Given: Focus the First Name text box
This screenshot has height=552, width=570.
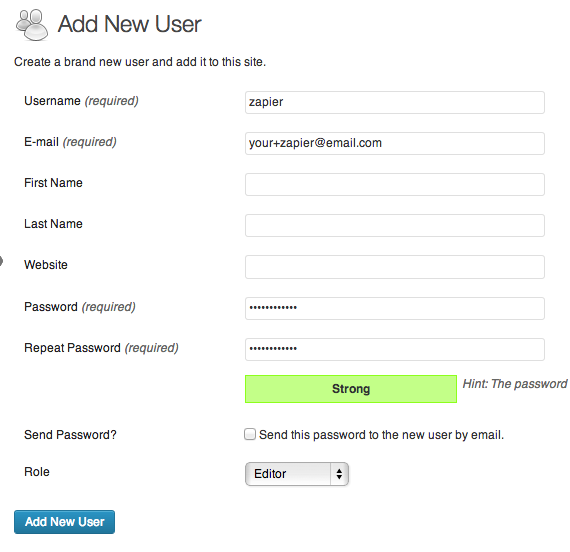Looking at the screenshot, I should pos(395,185).
